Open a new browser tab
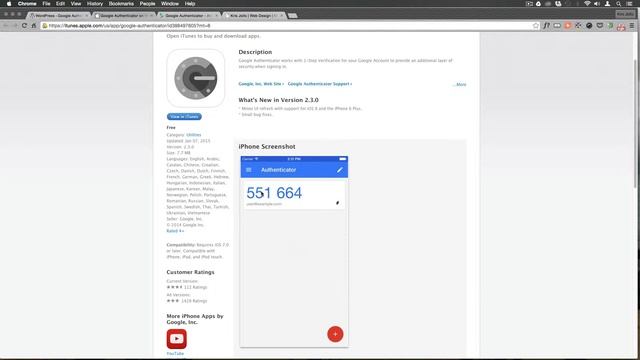 (292, 16)
